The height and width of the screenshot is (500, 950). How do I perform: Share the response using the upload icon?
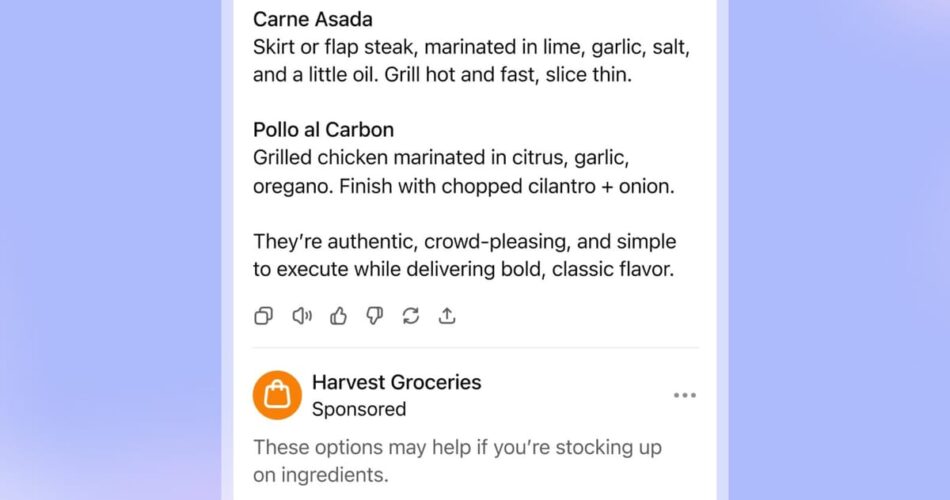point(447,316)
